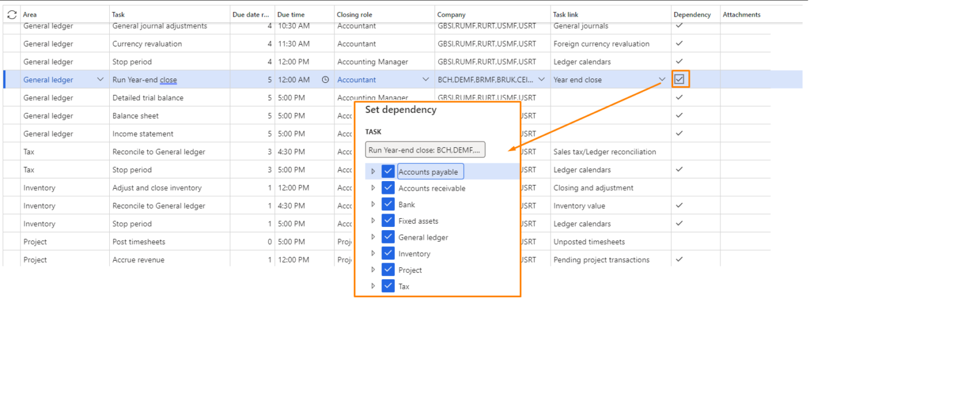This screenshot has width=980, height=396.
Task: Uncheck Accounts payable in Set dependency
Action: click(x=388, y=172)
